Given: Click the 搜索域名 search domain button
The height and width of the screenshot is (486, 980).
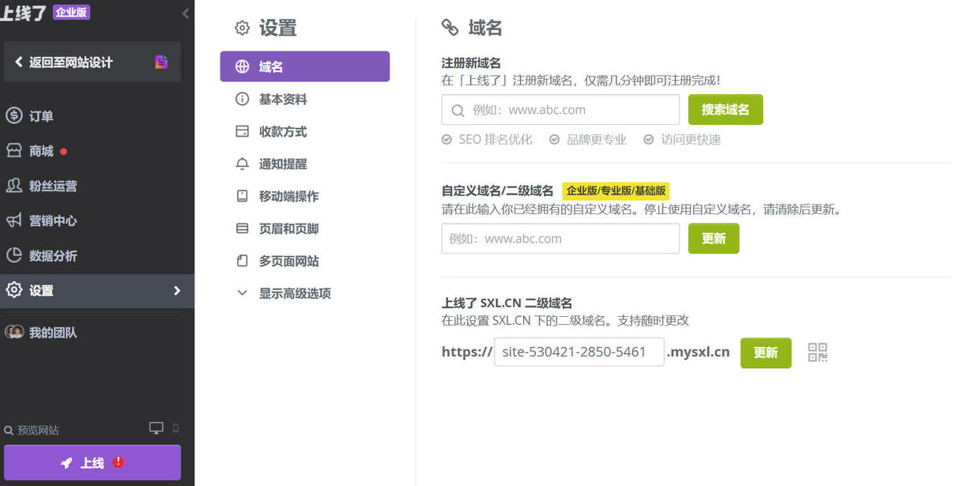Looking at the screenshot, I should (x=725, y=109).
